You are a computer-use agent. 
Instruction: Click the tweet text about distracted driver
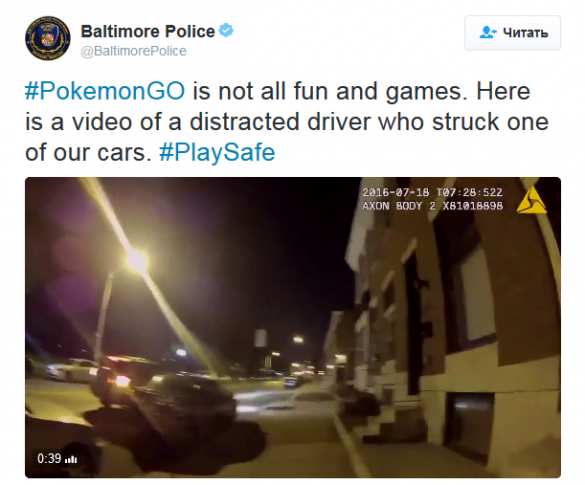(x=287, y=122)
